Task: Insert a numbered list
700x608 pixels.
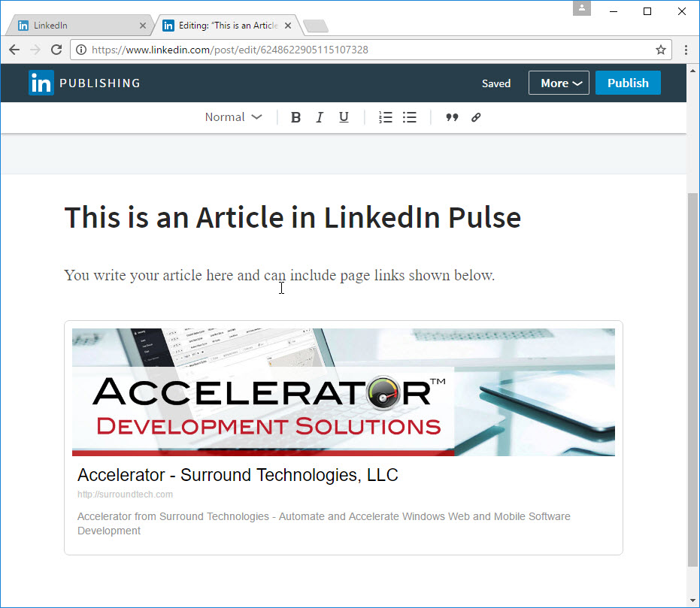Action: click(x=385, y=117)
